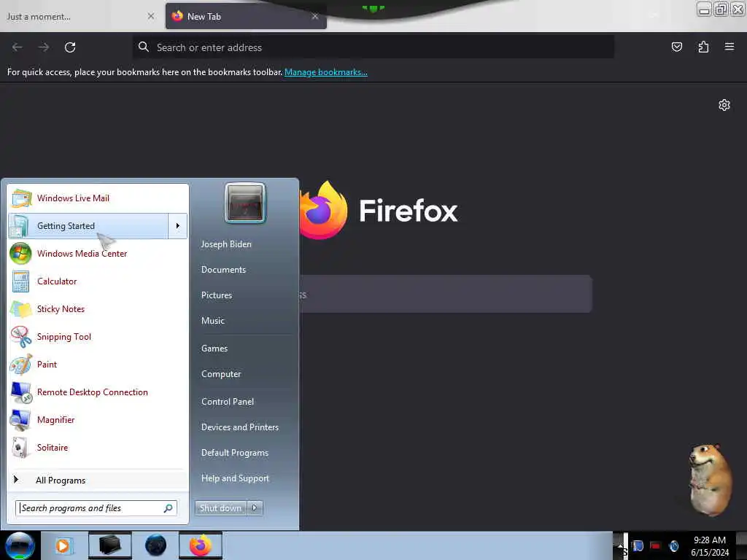Open Pictures library
The height and width of the screenshot is (560, 747).
[217, 295]
